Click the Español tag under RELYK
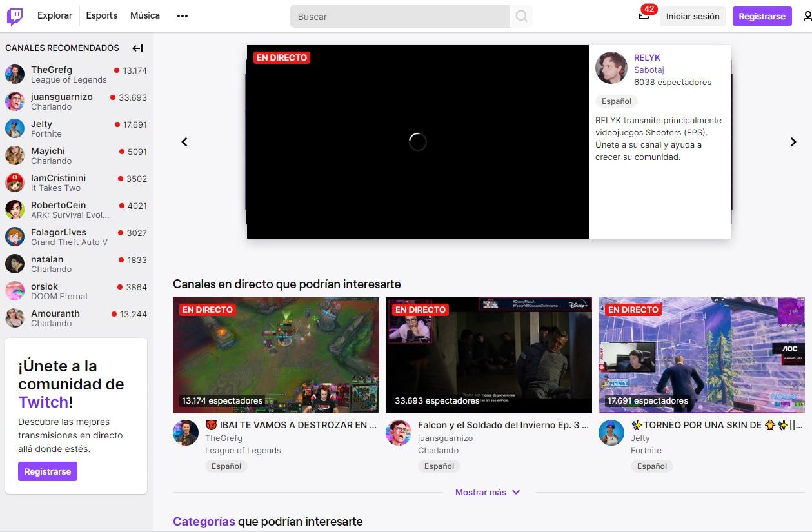 617,101
